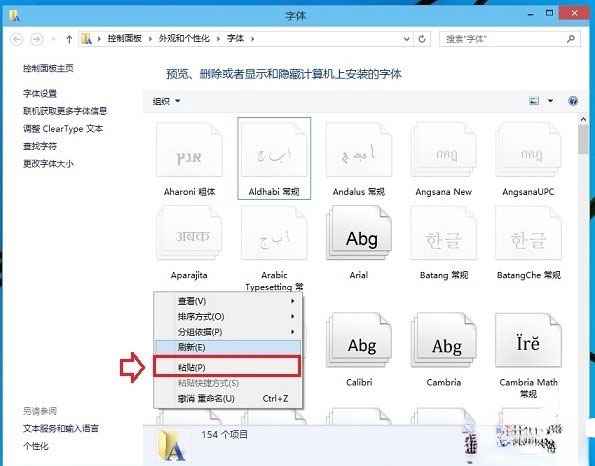Select Cambria font family icon
The image size is (595, 466).
[x=444, y=340]
